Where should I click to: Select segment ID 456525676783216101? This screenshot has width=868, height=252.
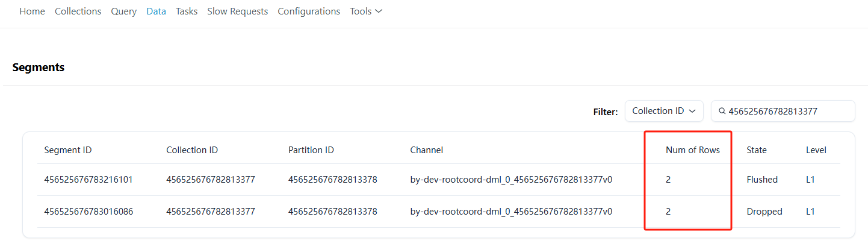88,180
